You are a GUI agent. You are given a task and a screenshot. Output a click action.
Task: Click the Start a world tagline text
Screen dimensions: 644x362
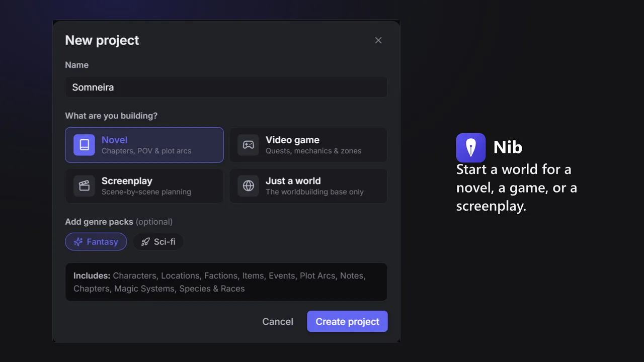pyautogui.click(x=517, y=188)
